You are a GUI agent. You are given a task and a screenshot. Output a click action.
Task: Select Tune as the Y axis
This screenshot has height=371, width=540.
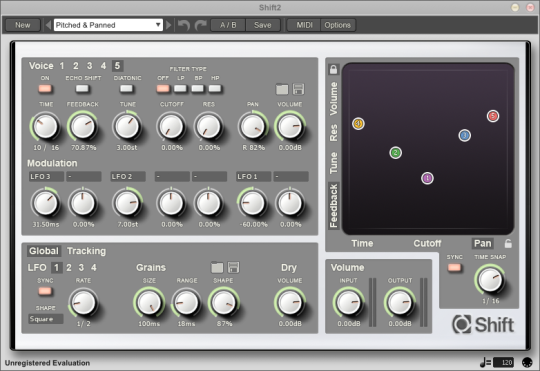[x=334, y=163]
